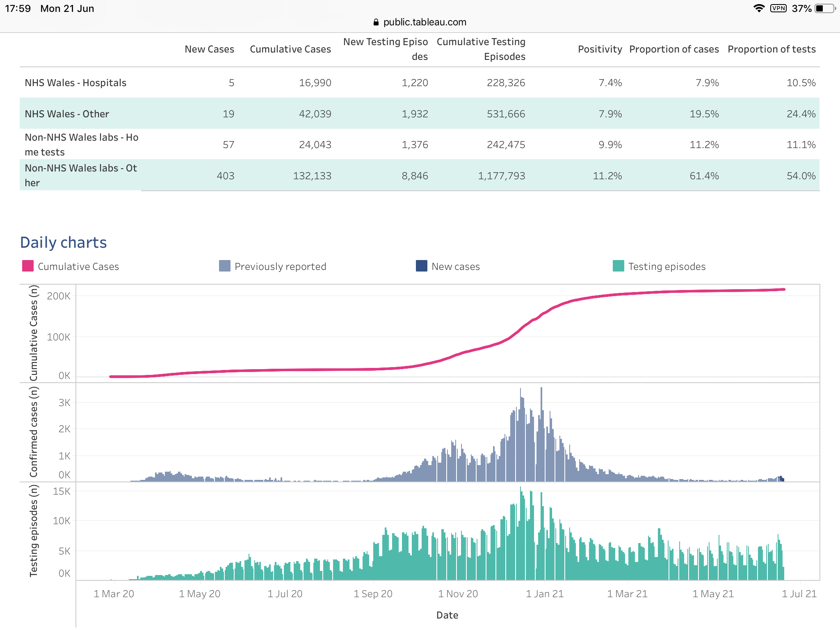Click the Previously reported legend swatch

click(x=224, y=266)
